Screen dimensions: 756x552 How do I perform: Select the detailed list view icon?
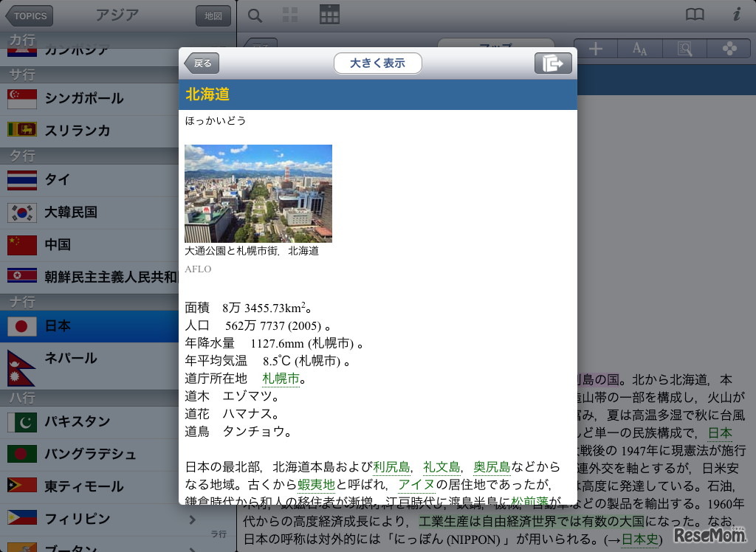coord(329,14)
